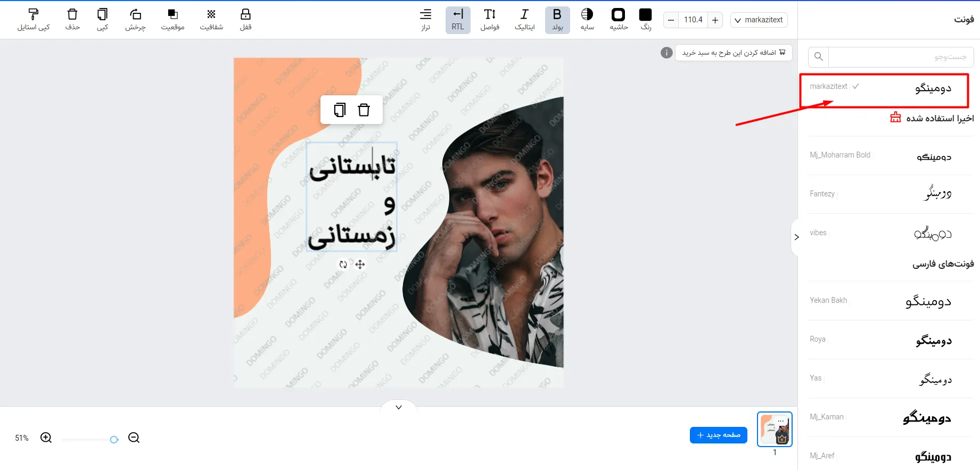This screenshot has height=470, width=980.
Task: Click the Persian fonts (فونت‌های فارسی) heading
Action: (x=943, y=263)
